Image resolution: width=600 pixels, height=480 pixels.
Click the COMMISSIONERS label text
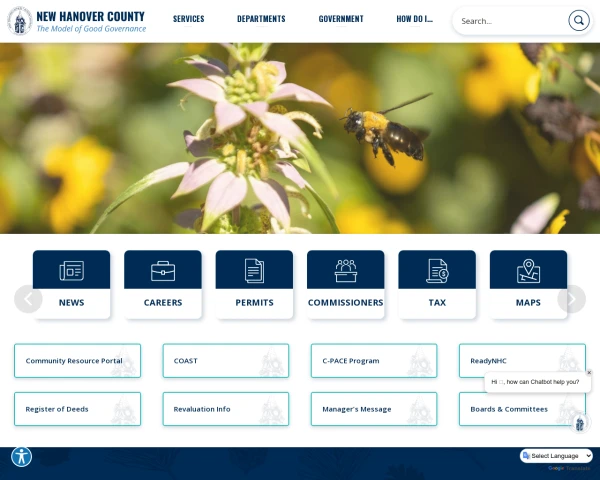pos(346,302)
